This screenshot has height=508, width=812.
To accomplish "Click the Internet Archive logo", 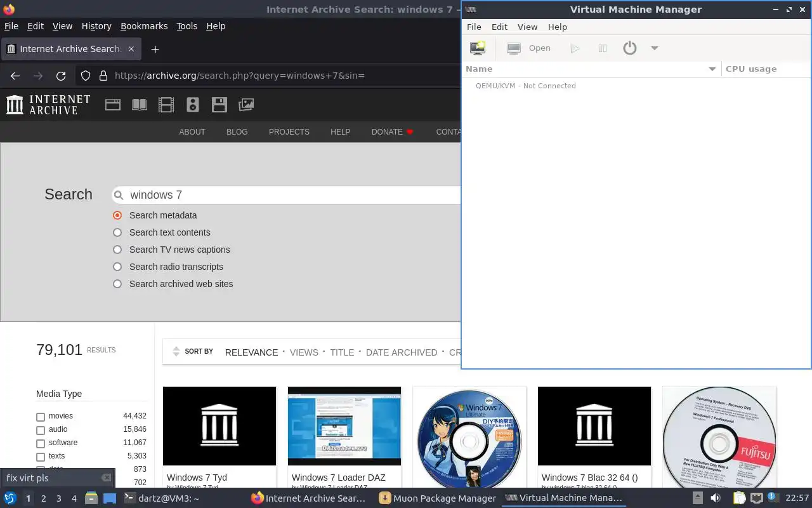I will coord(48,105).
